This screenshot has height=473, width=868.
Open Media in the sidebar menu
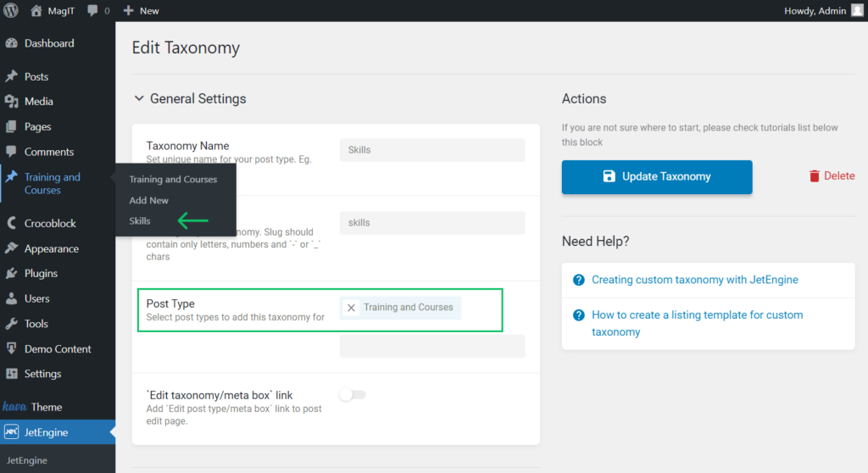pyautogui.click(x=39, y=102)
